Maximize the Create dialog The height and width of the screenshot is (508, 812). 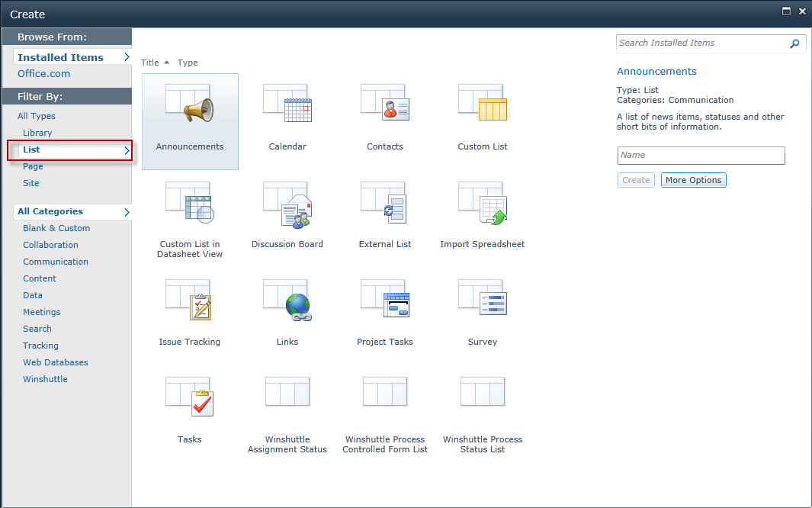pyautogui.click(x=786, y=11)
